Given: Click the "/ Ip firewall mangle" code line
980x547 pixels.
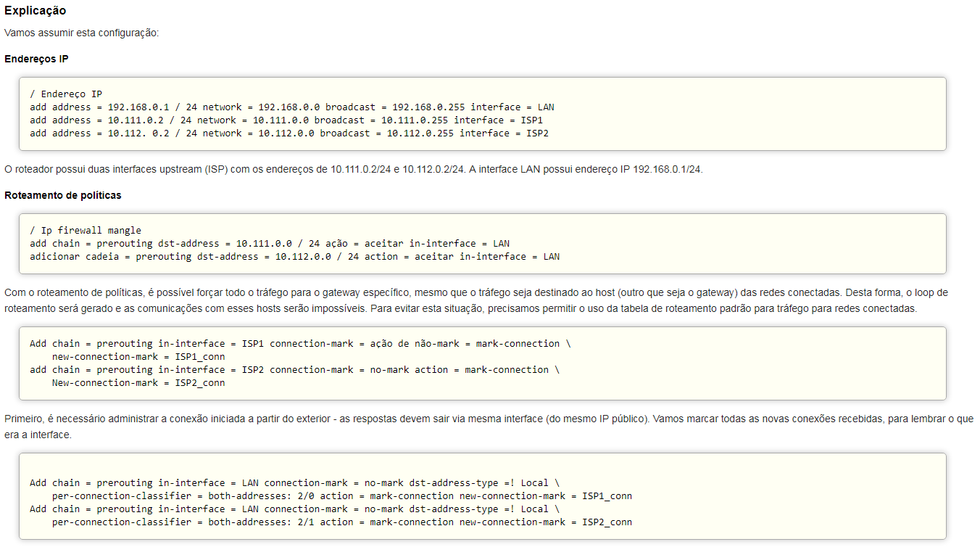Looking at the screenshot, I should click(86, 231).
